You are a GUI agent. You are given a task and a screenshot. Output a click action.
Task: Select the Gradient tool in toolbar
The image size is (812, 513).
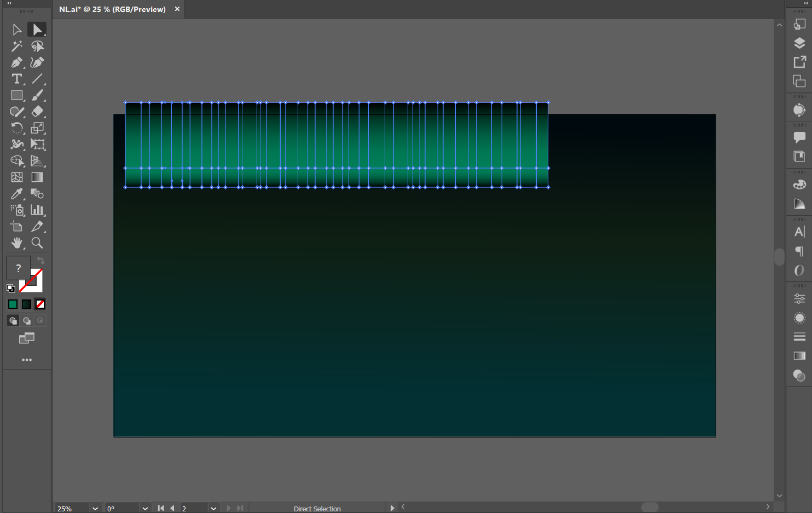[37, 177]
